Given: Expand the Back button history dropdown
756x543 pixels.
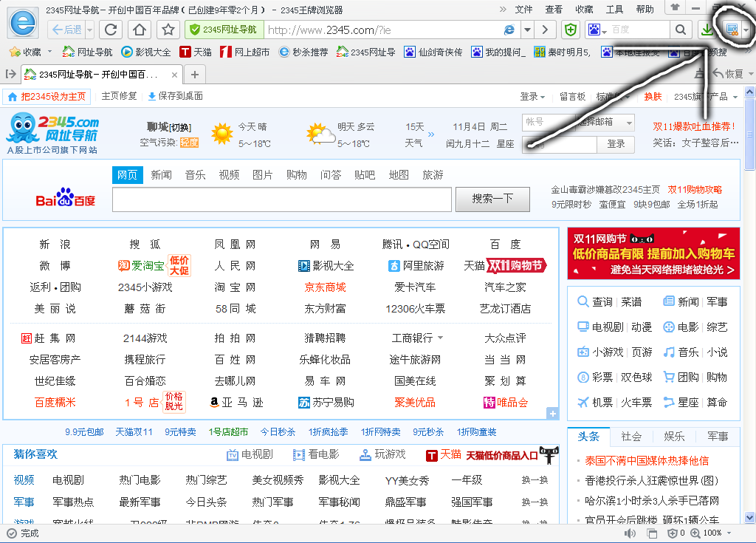Looking at the screenshot, I should point(89,30).
